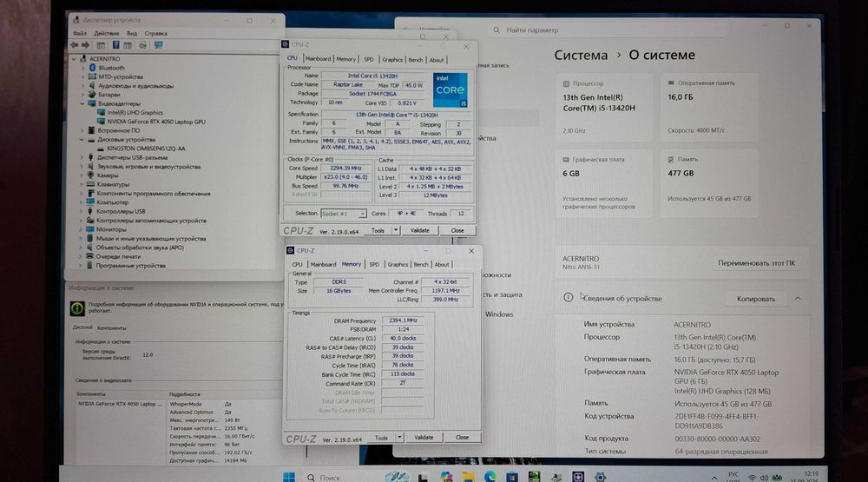Open help icon in Device Manager toolbar
The image size is (868, 482).
tap(115, 45)
